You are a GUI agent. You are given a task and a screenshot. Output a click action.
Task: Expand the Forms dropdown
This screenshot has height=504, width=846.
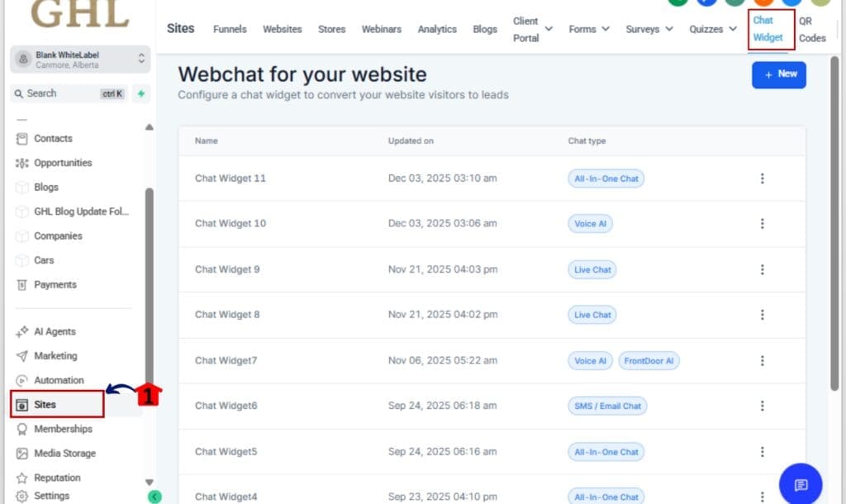point(588,29)
